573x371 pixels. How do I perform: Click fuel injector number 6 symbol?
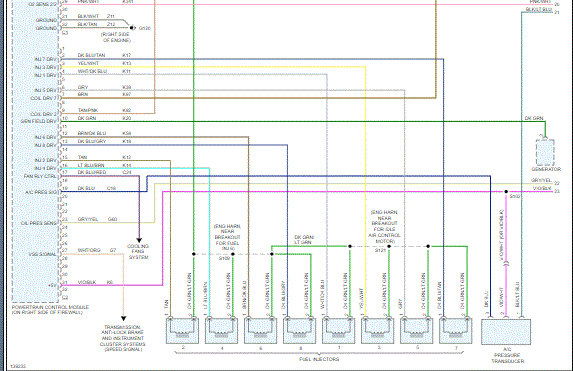(261, 330)
